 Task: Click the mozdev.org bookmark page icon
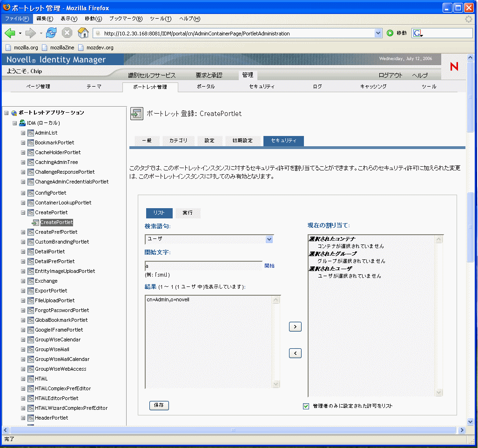click(81, 48)
